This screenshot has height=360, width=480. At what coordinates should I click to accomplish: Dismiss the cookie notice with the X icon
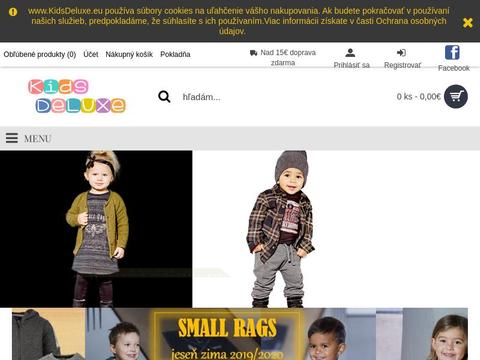pos(468,22)
